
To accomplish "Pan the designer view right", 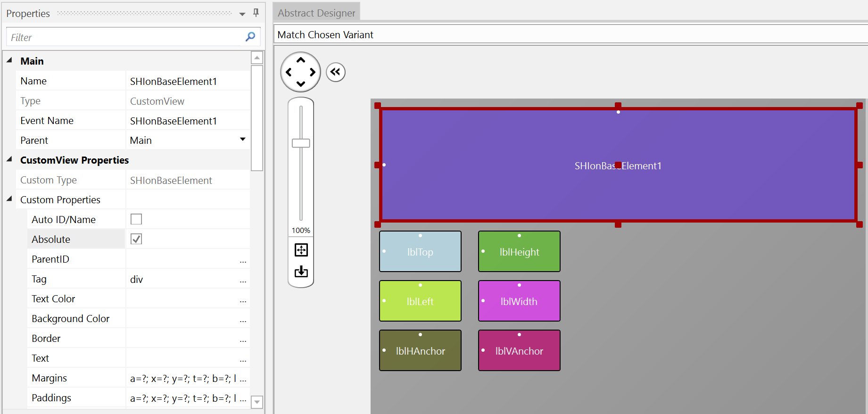I will (x=313, y=72).
